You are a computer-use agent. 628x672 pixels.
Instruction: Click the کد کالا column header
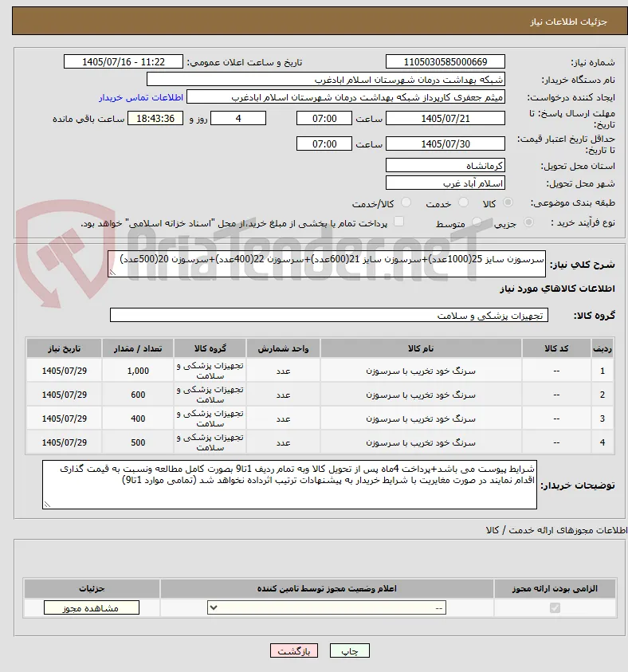tap(556, 348)
